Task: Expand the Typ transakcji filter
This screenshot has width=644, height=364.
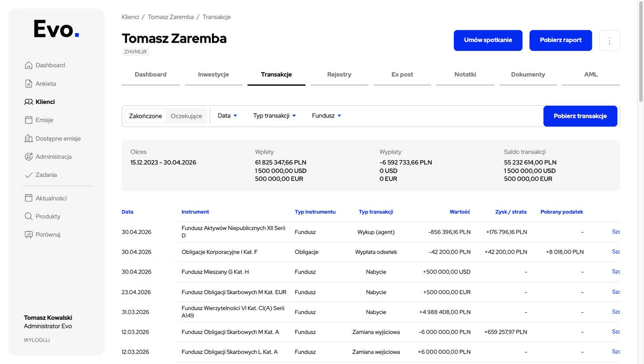Action: (275, 116)
